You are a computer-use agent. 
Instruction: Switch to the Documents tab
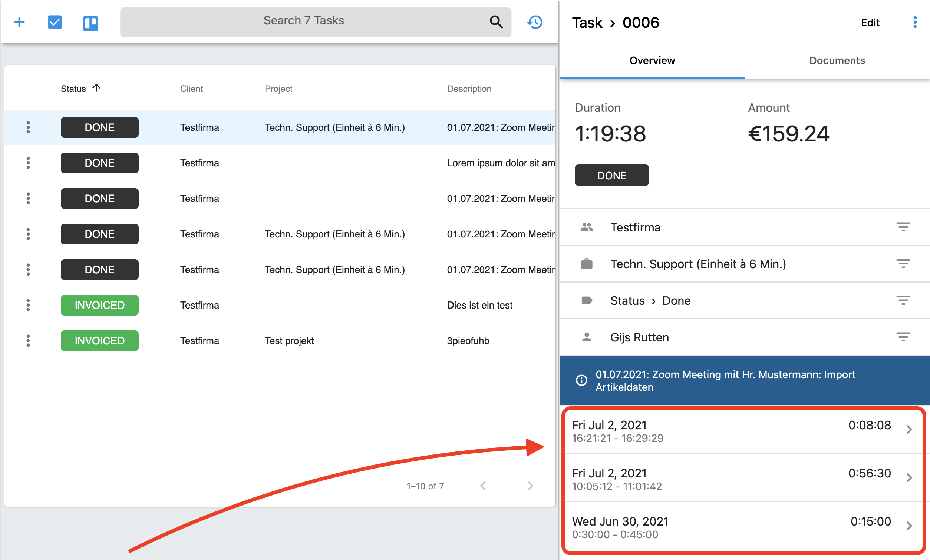tap(837, 60)
